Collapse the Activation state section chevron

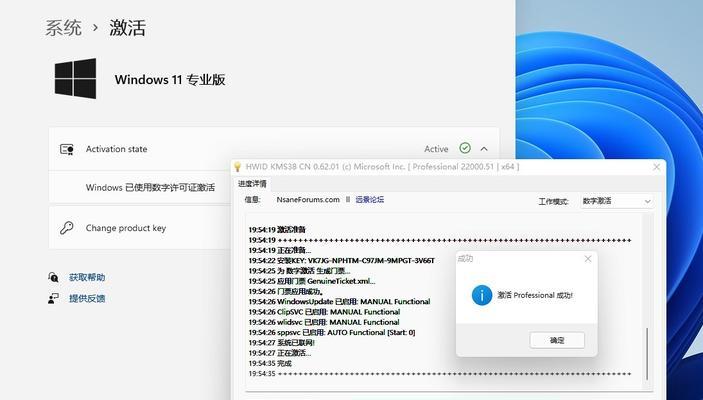click(484, 149)
